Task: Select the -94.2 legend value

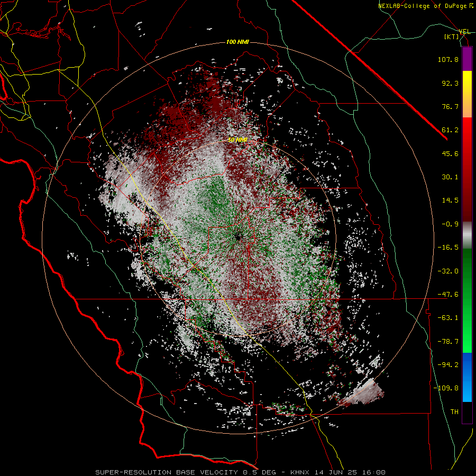Action: coord(448,364)
